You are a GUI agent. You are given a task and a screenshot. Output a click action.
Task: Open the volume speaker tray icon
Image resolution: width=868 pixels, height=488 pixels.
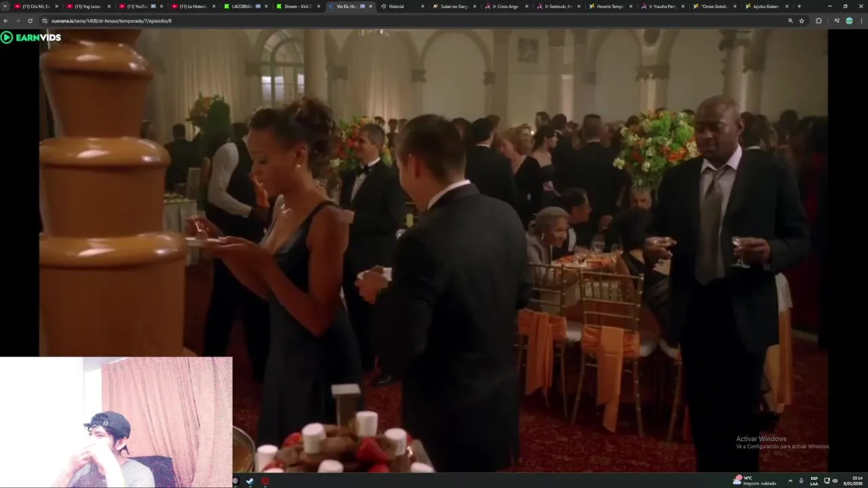click(835, 481)
